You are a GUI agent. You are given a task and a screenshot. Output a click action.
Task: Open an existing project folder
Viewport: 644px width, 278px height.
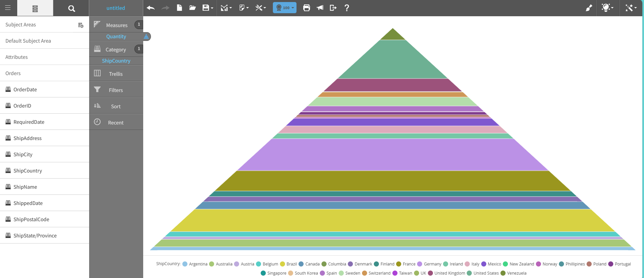pyautogui.click(x=192, y=8)
